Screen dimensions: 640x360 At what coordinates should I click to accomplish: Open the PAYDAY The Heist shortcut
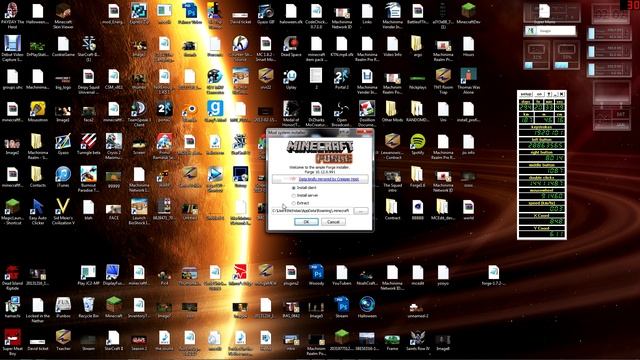(x=12, y=16)
